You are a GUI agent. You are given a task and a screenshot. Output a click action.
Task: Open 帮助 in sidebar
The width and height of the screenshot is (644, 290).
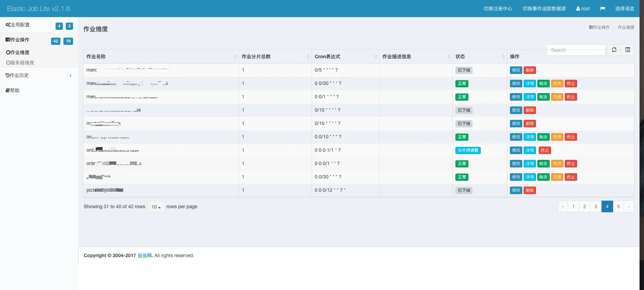13,90
